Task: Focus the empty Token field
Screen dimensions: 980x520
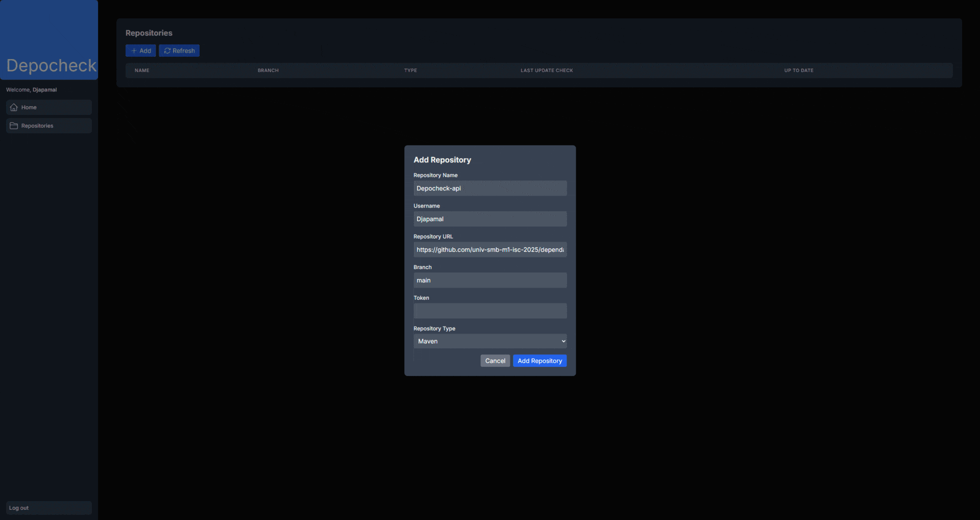Action: tap(489, 311)
